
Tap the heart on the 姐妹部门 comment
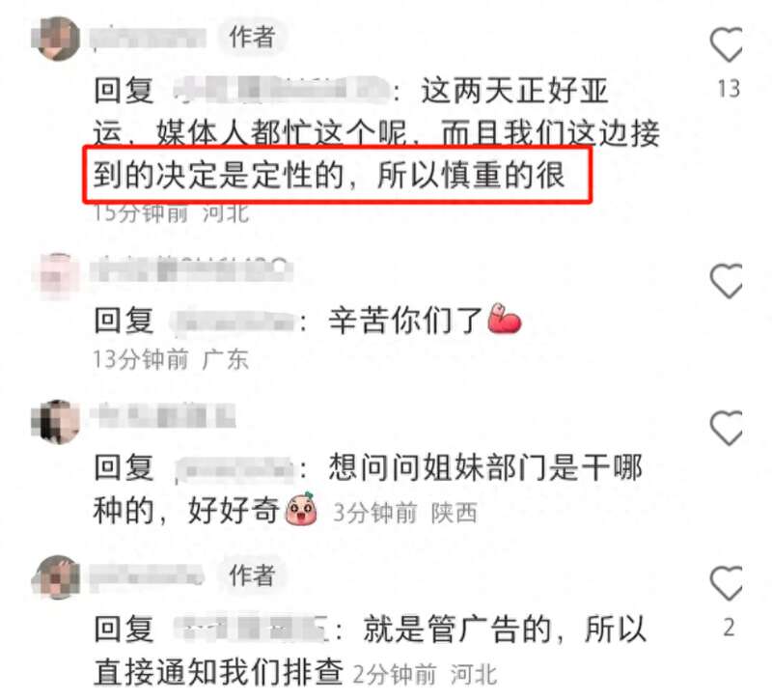727,428
